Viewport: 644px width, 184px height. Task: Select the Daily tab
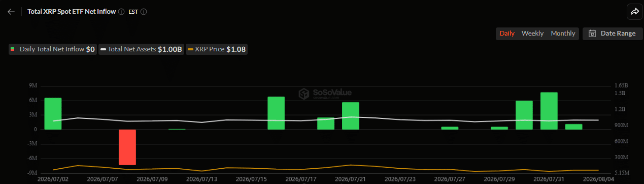507,34
